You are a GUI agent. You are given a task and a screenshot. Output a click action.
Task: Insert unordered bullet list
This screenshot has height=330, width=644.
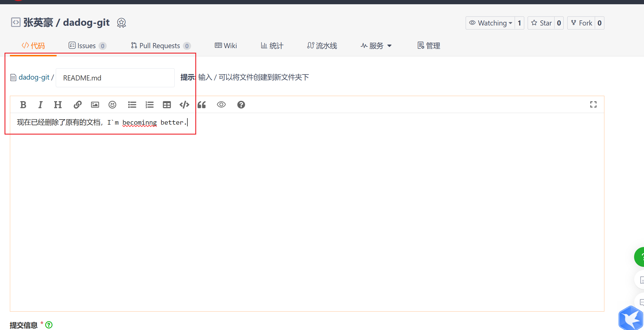click(x=132, y=105)
